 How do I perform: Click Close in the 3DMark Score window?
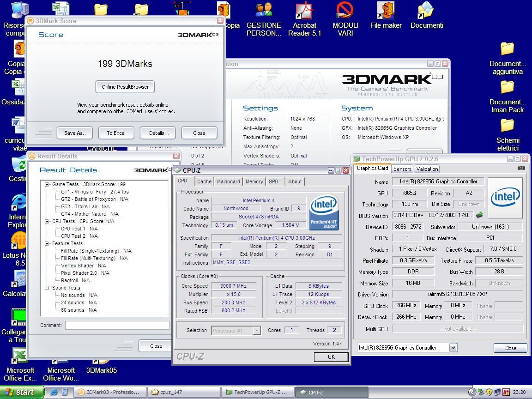pos(199,133)
